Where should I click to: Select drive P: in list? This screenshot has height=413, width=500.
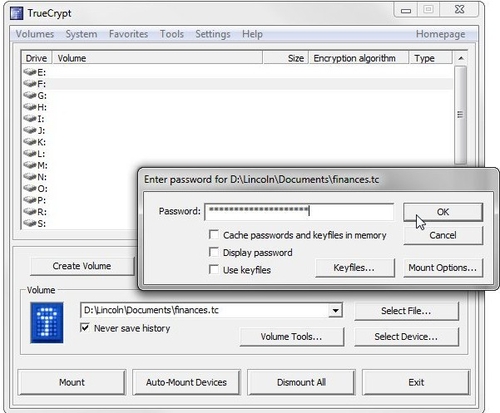pos(35,200)
